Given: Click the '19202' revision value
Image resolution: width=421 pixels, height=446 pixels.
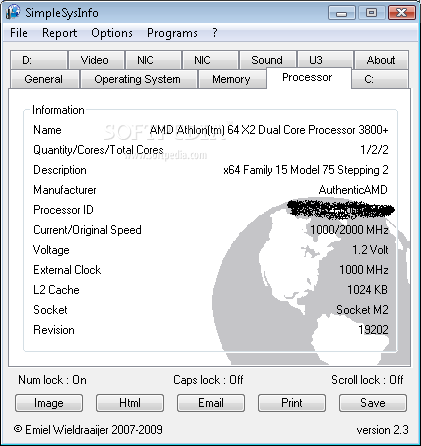Looking at the screenshot, I should (x=373, y=330).
